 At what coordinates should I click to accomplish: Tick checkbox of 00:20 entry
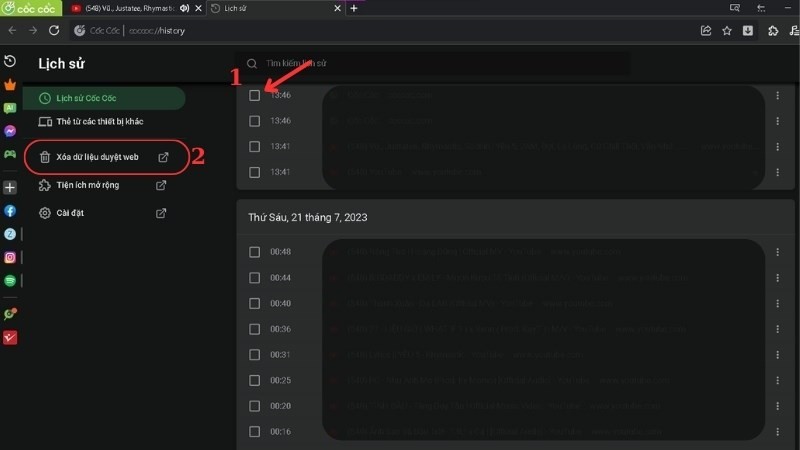pyautogui.click(x=255, y=406)
